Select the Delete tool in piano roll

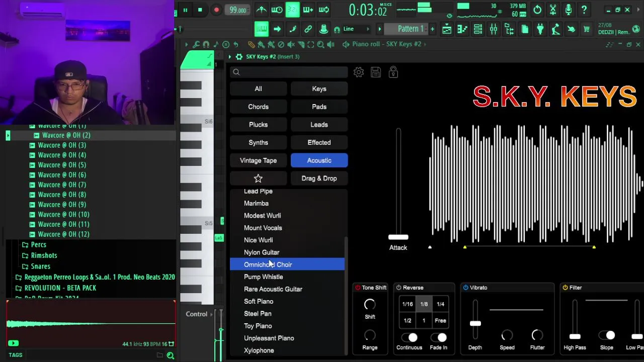tap(281, 44)
